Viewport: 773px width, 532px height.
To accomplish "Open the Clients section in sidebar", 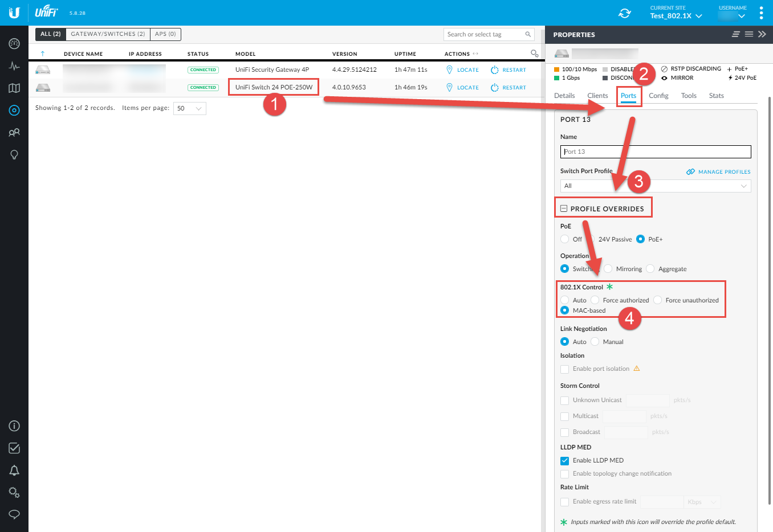I will (x=14, y=133).
